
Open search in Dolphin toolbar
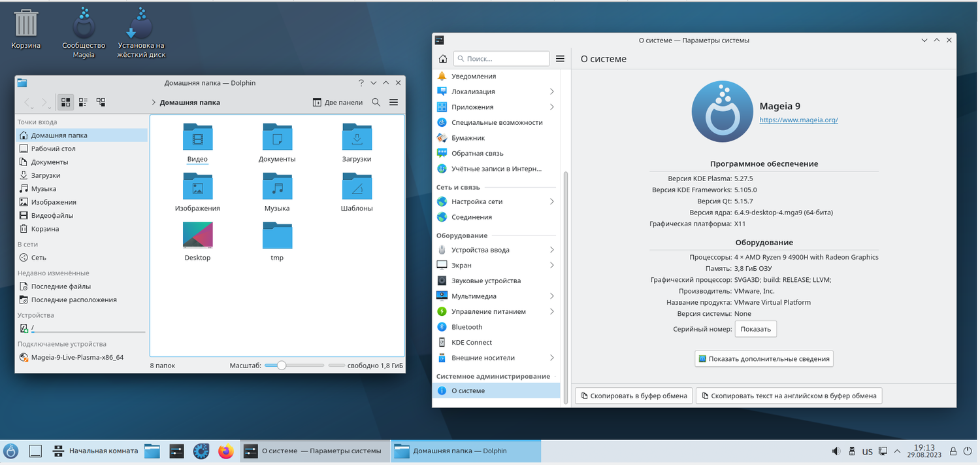click(x=376, y=102)
